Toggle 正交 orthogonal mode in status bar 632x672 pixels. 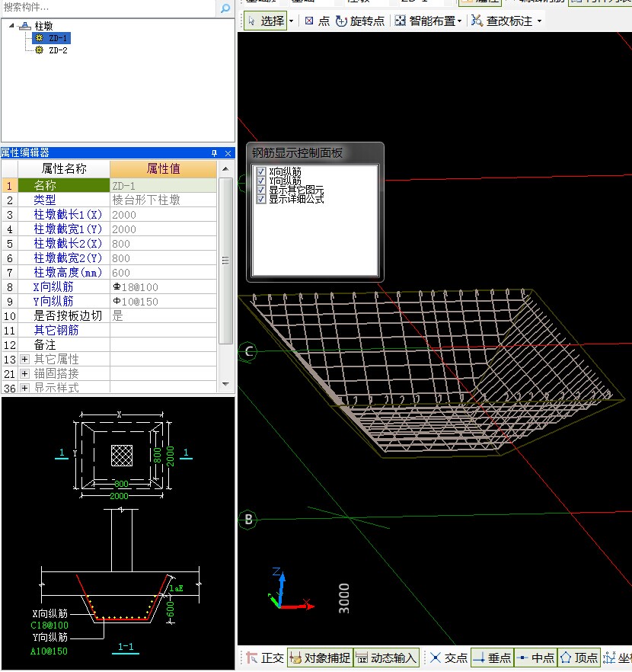pyautogui.click(x=264, y=658)
